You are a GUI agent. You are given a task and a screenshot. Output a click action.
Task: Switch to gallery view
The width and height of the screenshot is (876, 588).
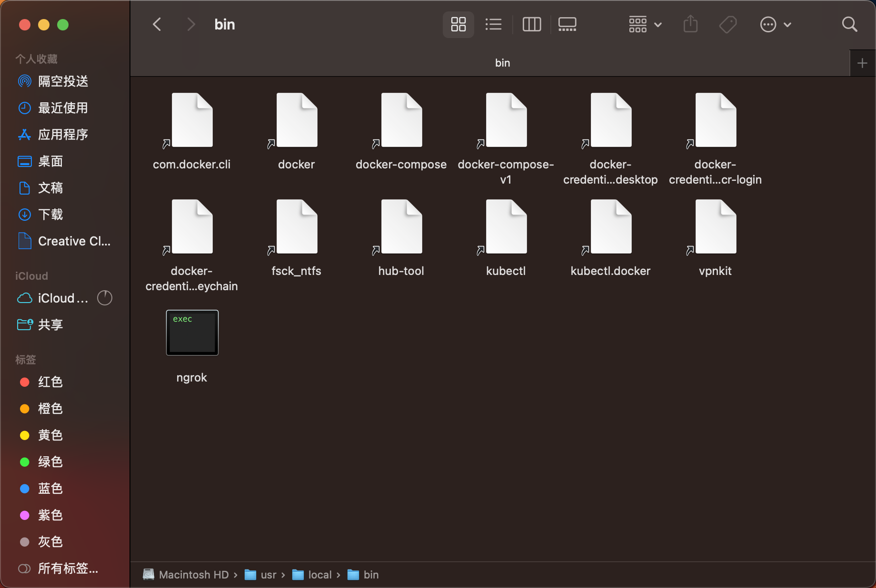tap(567, 24)
